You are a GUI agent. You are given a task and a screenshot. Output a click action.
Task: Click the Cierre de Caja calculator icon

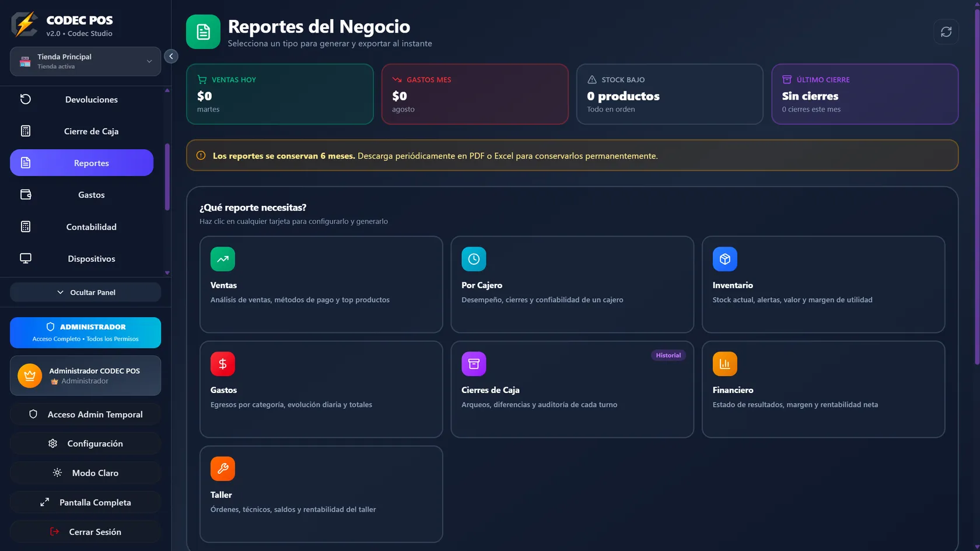[26, 131]
